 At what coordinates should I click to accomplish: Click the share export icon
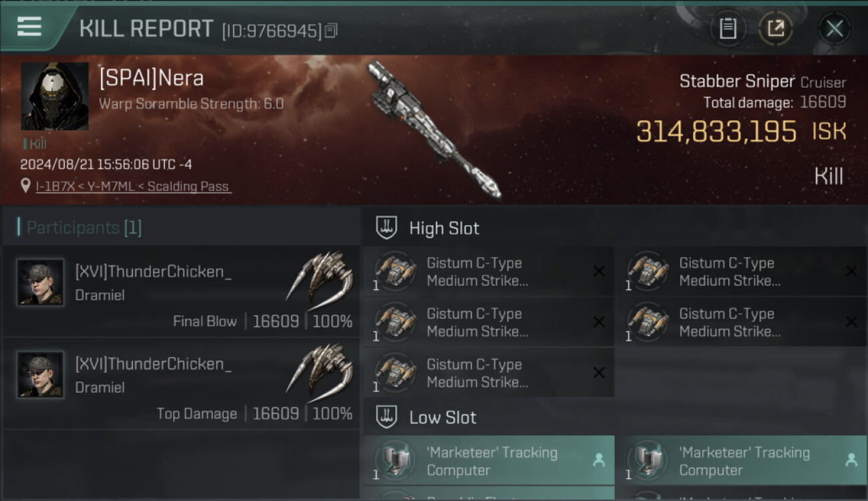coord(776,29)
